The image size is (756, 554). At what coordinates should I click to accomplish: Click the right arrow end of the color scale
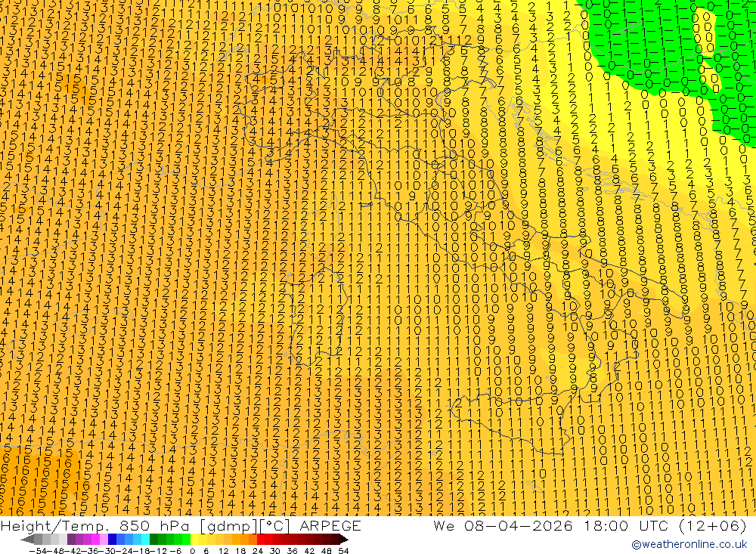click(x=343, y=540)
